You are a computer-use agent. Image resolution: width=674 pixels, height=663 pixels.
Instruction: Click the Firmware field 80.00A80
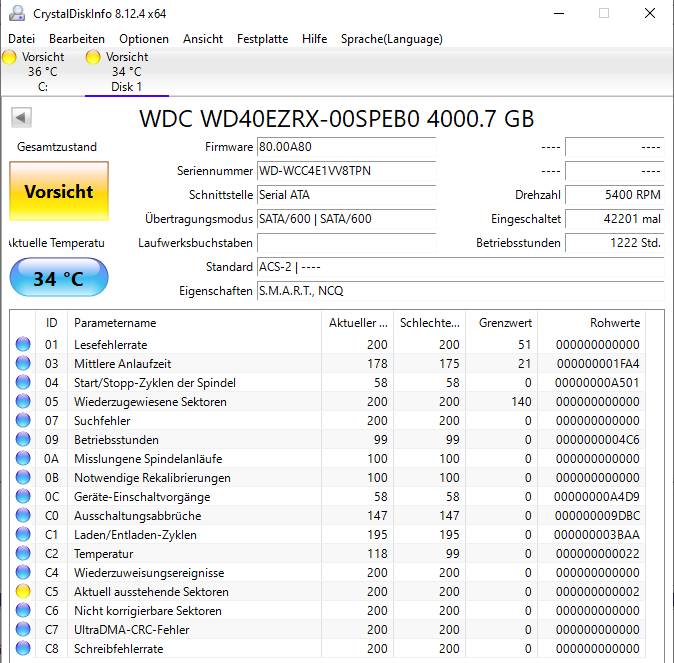(x=346, y=147)
